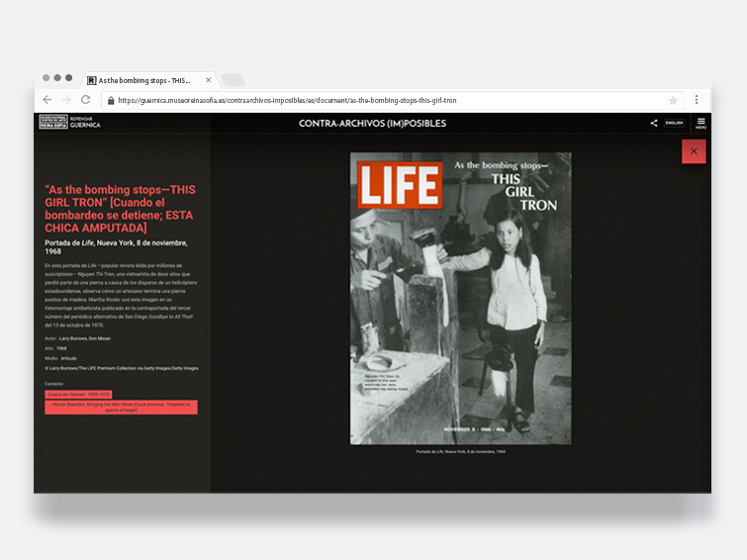Open the hamburger MENU icon
747x560 pixels.
[700, 123]
